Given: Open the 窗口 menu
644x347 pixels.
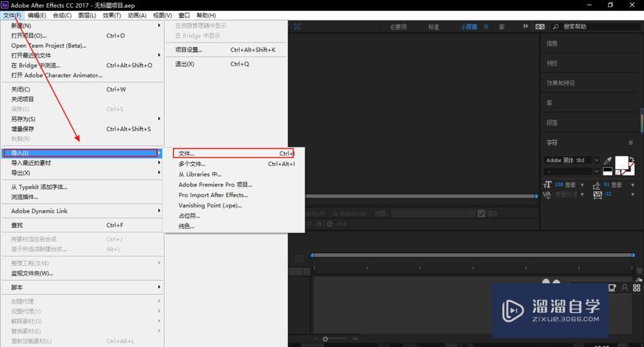Looking at the screenshot, I should (184, 15).
